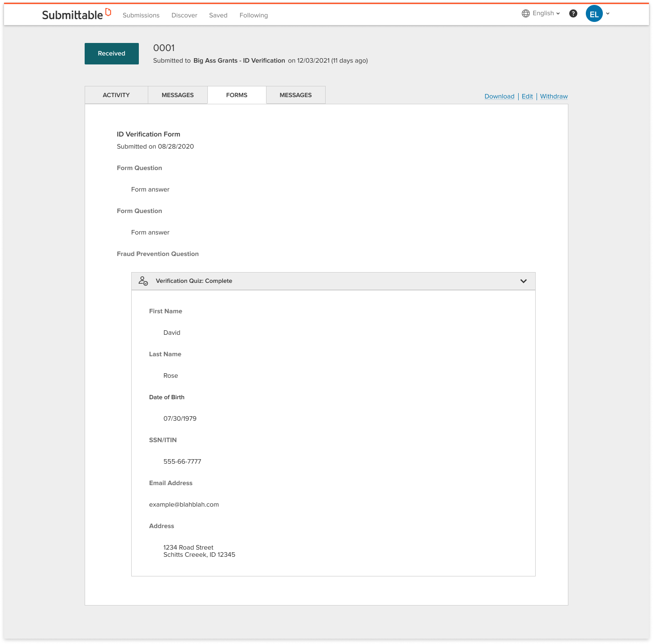Click 1234 Road Street address line
The height and width of the screenshot is (644, 653).
(x=189, y=547)
